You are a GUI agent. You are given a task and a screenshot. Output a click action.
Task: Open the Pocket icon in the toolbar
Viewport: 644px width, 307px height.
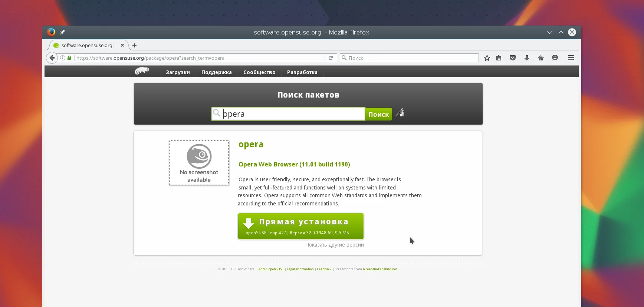pyautogui.click(x=513, y=58)
